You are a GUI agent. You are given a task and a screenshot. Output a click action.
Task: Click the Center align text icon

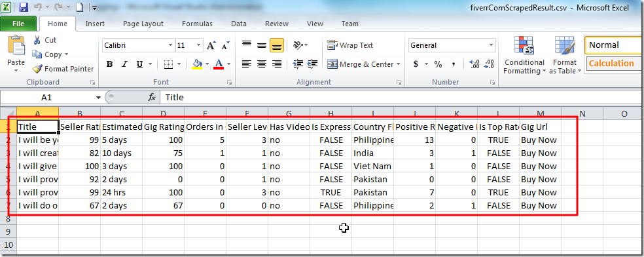point(262,64)
